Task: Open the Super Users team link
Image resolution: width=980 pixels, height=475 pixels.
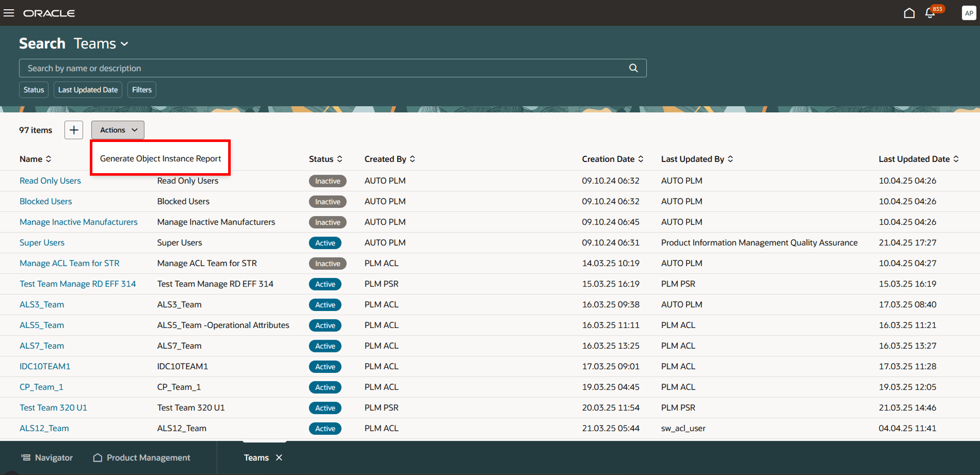Action: (x=42, y=242)
